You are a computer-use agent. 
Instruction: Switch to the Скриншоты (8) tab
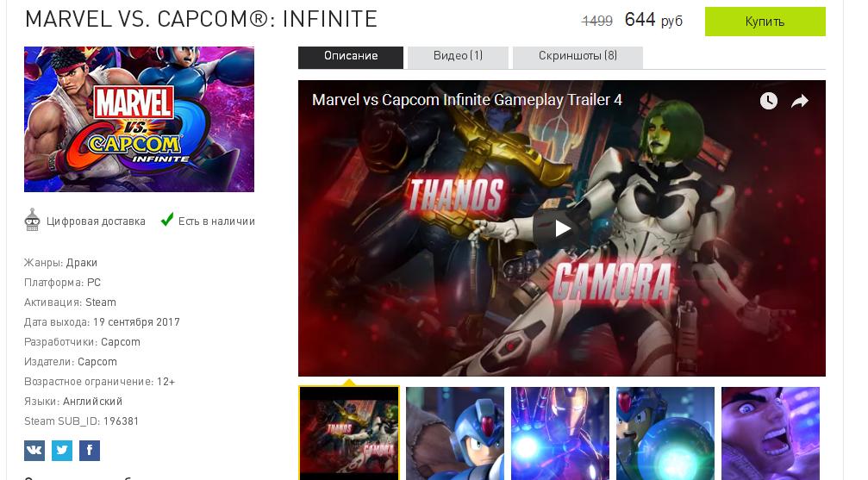pos(578,57)
